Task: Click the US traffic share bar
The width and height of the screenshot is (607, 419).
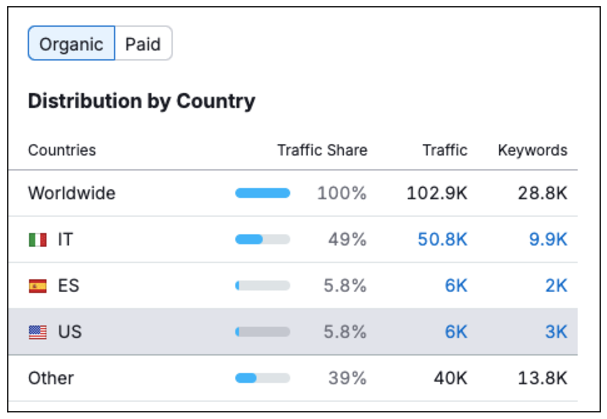Action: (x=262, y=332)
